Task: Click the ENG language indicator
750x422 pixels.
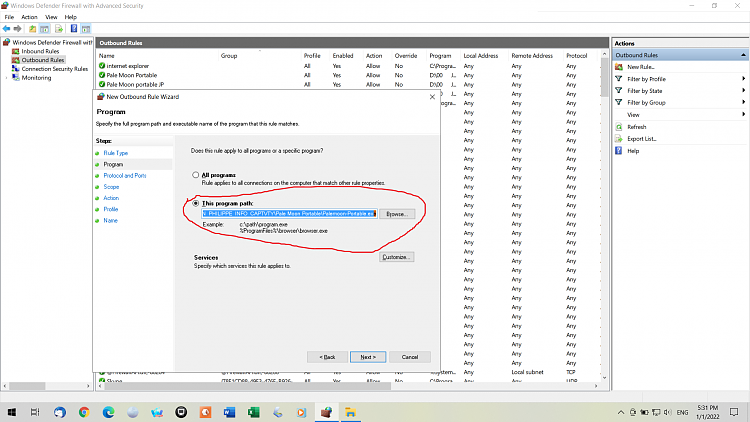Action: [x=683, y=412]
